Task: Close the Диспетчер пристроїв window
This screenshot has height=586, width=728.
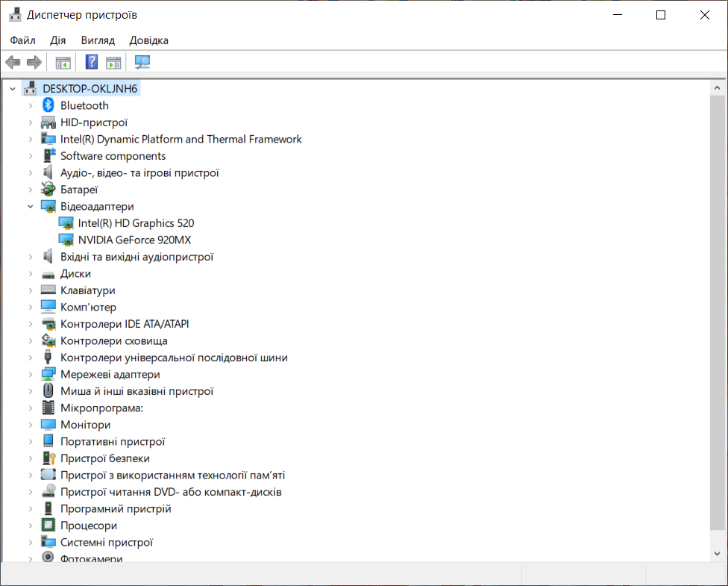Action: [x=704, y=15]
